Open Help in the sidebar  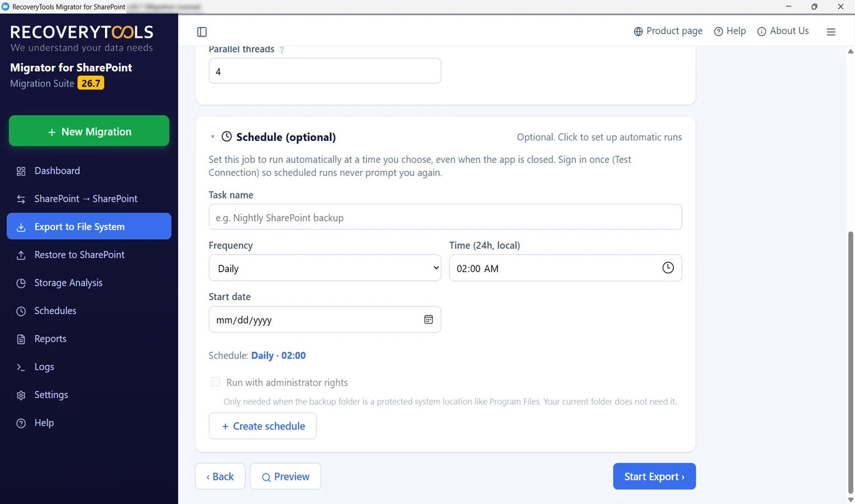pyautogui.click(x=89, y=423)
